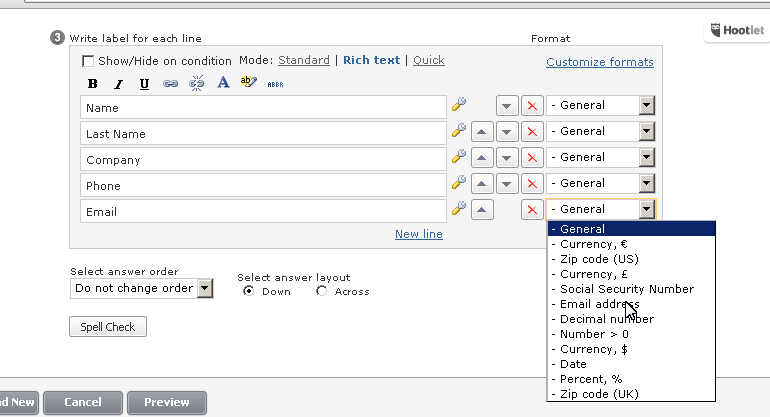
Task: Open wrench settings for the Phone line
Action: (x=459, y=182)
